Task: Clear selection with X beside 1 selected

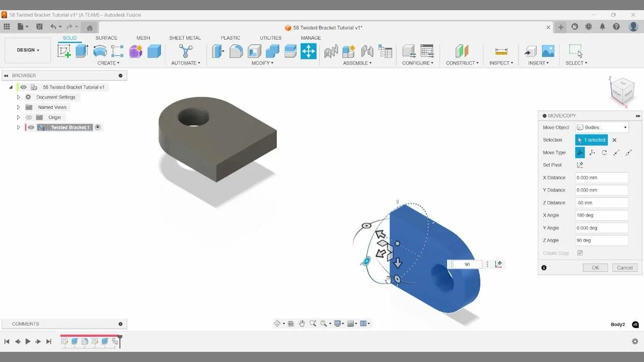Action: point(614,140)
